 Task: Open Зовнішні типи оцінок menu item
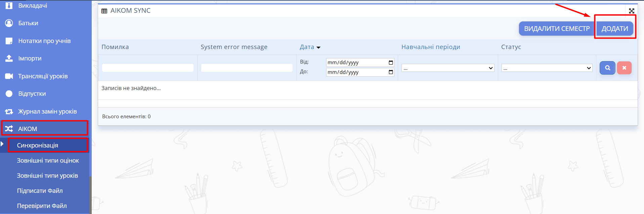(x=48, y=161)
